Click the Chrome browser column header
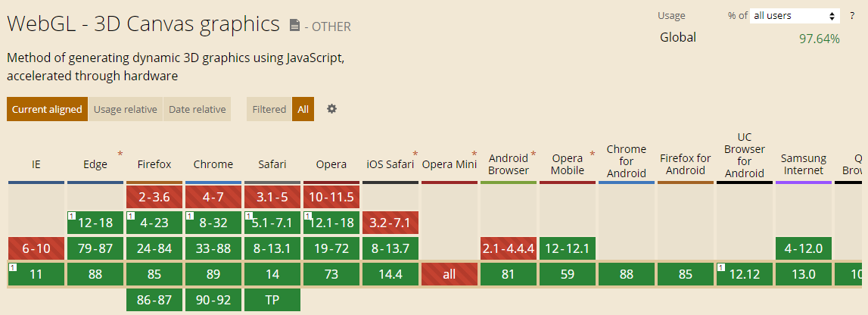868x315 pixels. (x=213, y=164)
